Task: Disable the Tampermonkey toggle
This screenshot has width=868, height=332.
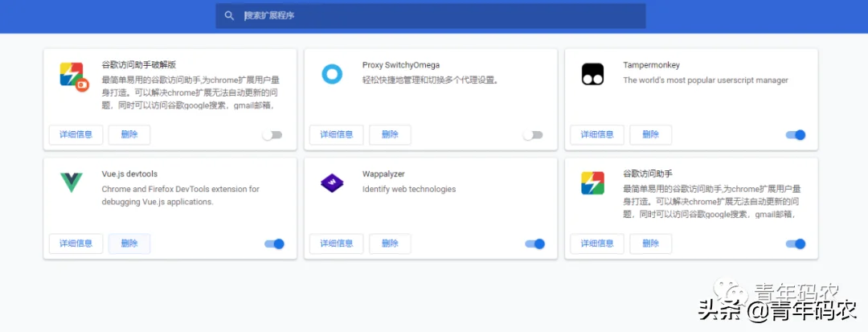Action: click(x=796, y=135)
